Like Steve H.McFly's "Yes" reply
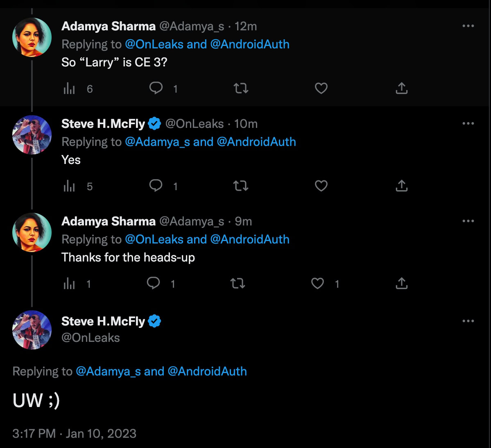 321,186
